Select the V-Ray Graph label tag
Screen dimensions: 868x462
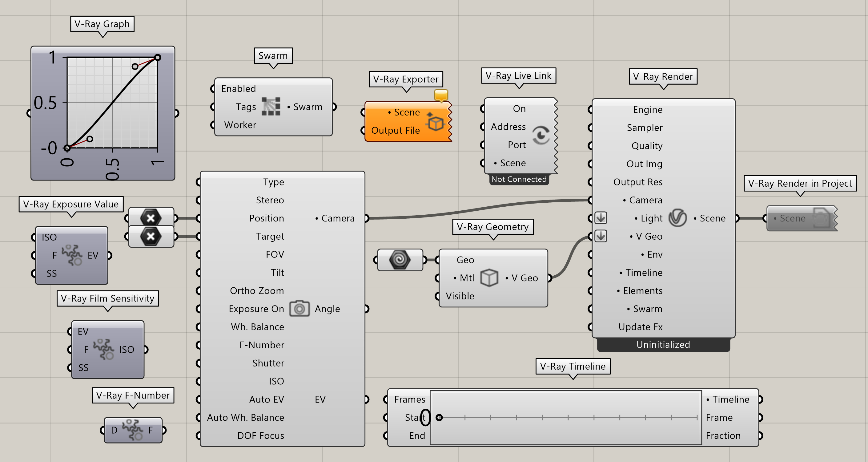[x=102, y=24]
